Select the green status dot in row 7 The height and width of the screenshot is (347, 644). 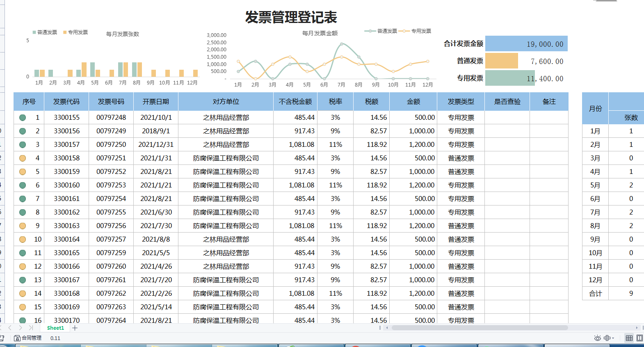pyautogui.click(x=23, y=199)
